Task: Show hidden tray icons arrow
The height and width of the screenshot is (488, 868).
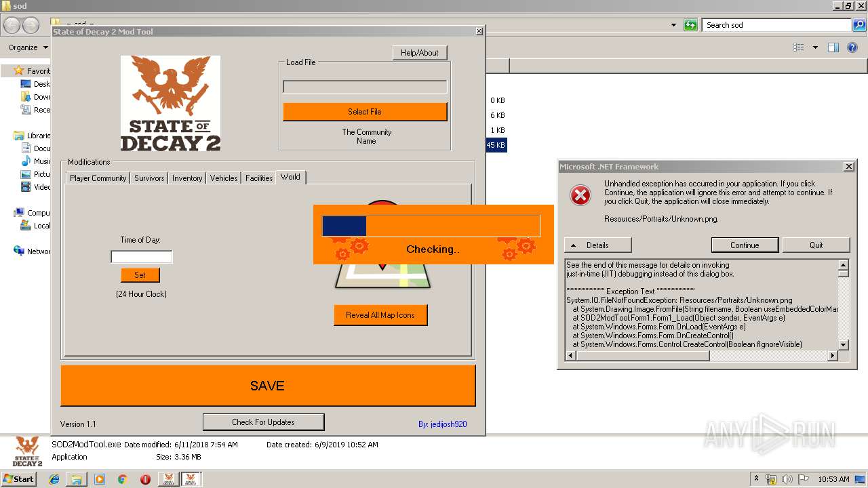Action: tap(757, 479)
